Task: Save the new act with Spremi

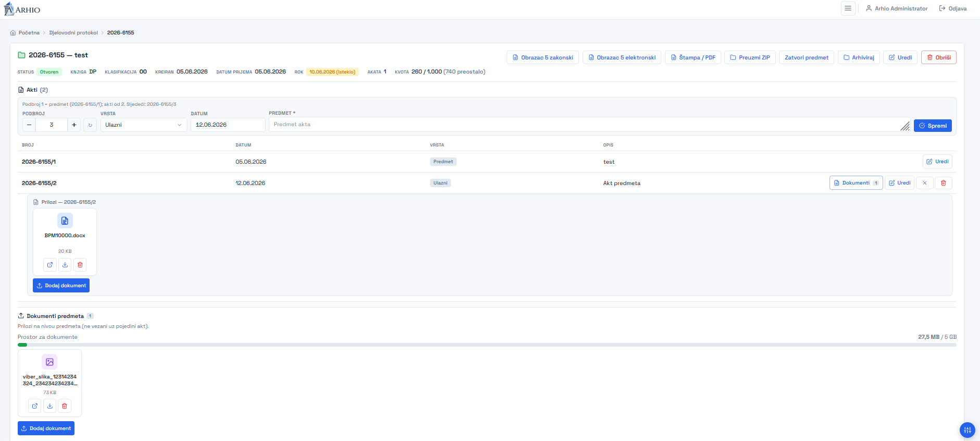Action: [933, 126]
